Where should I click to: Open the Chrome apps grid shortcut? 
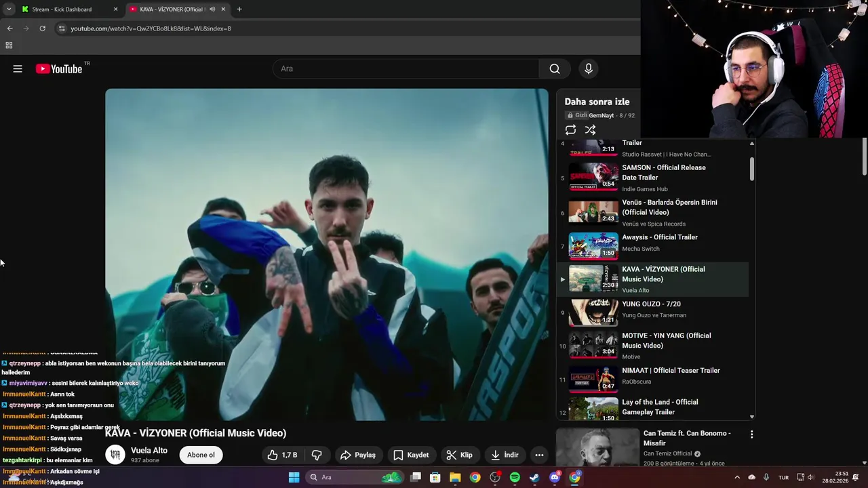click(x=9, y=45)
